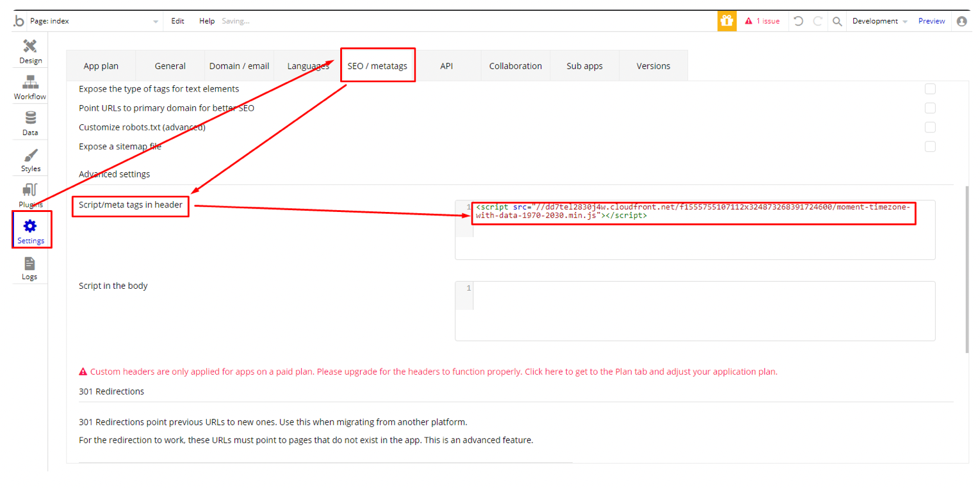Open the Development version dropdown
This screenshot has height=488, width=980.
(879, 21)
